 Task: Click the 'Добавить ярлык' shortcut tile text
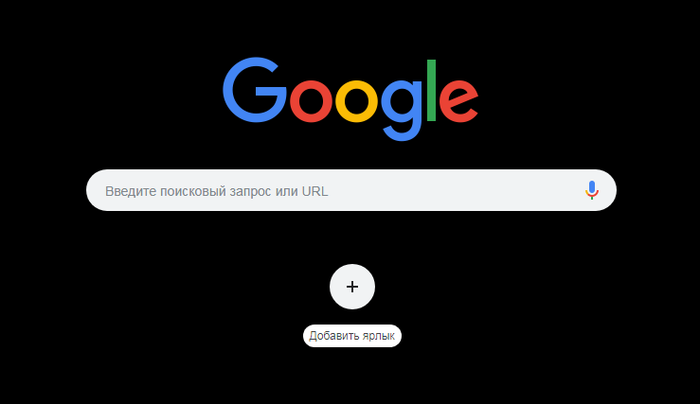(352, 336)
